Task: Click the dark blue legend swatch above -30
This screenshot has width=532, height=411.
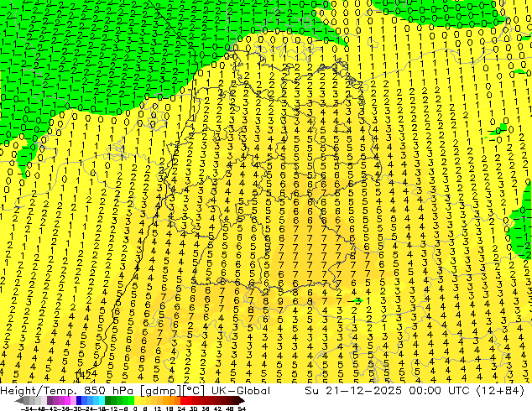Action: coord(79,400)
